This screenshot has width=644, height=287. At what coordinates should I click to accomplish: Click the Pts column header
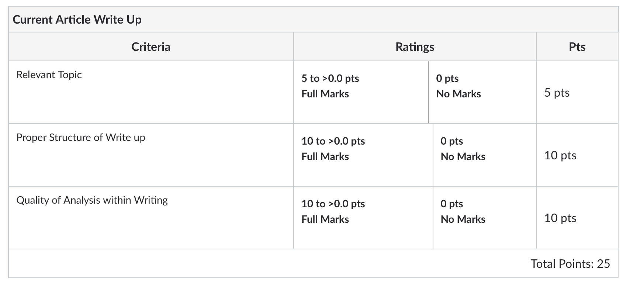click(x=577, y=47)
